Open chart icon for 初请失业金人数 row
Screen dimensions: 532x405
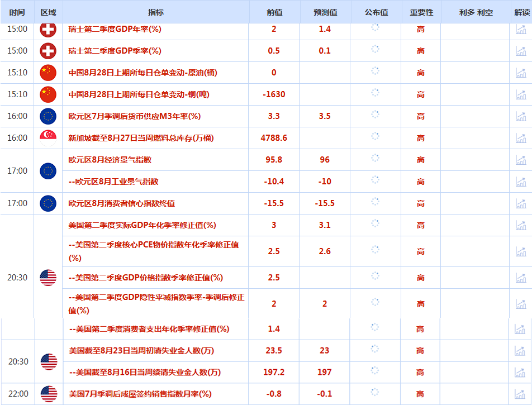520,351
